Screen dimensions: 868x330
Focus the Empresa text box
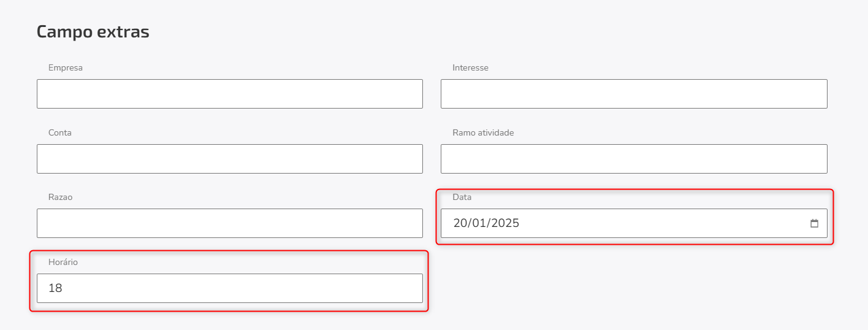click(x=230, y=94)
